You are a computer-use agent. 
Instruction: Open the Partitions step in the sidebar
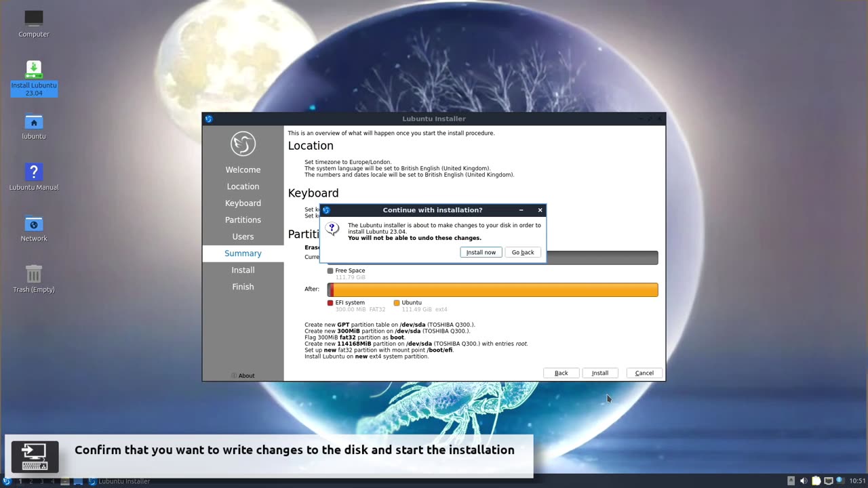[243, 220]
